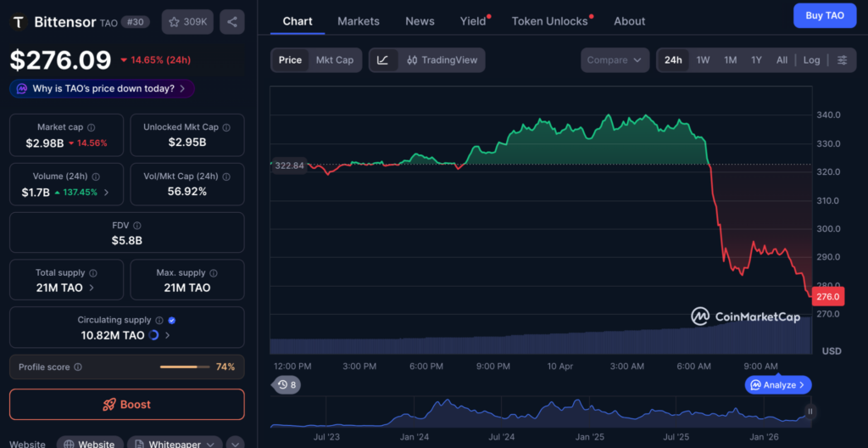868x448 pixels.
Task: Select the line chart icon
Action: click(383, 60)
